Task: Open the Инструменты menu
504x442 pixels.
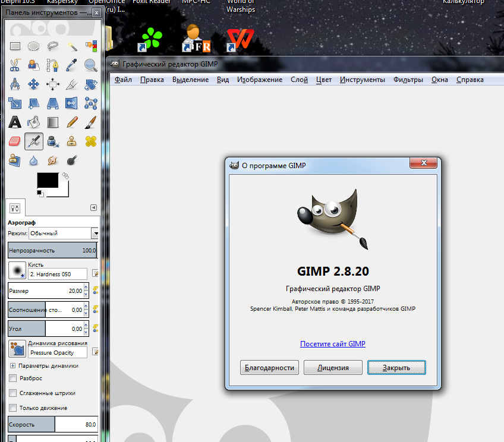Action: (363, 80)
